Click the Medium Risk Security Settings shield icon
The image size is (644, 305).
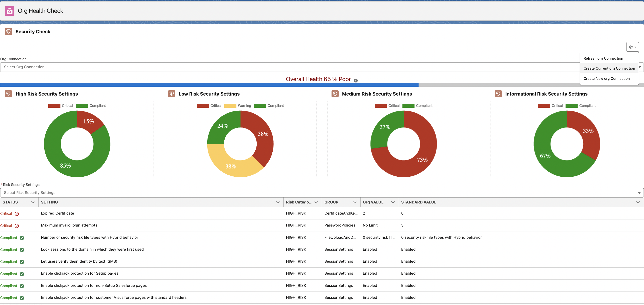click(335, 94)
